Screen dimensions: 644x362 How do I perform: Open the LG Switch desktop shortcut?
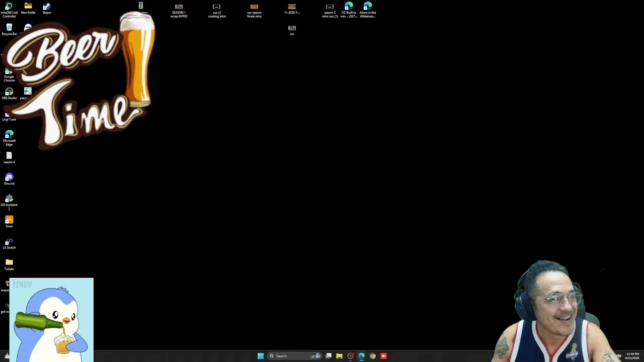click(x=9, y=243)
